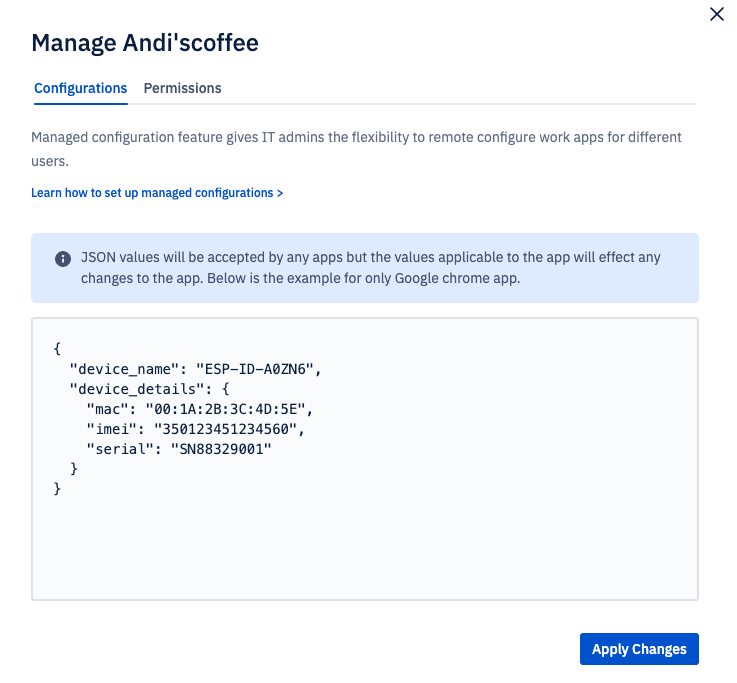Click the indented closing brace of device_details
Image resolution: width=737 pixels, height=683 pixels.
tap(74, 468)
